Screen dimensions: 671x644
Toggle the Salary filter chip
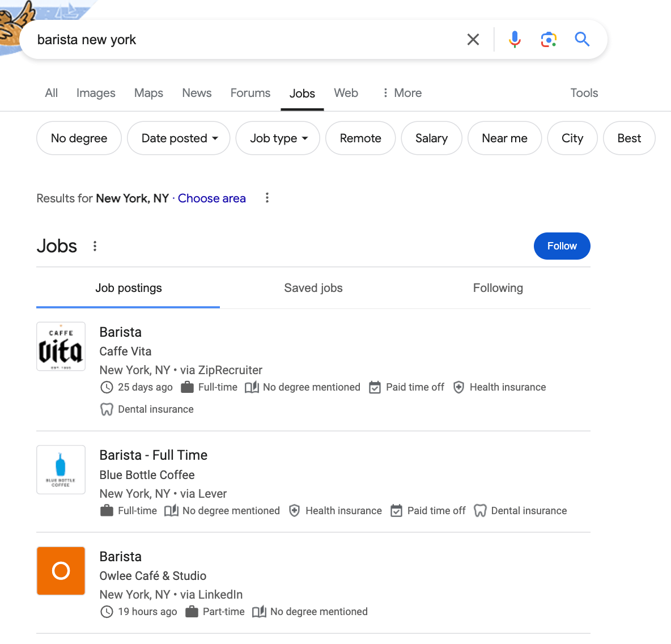[431, 138]
